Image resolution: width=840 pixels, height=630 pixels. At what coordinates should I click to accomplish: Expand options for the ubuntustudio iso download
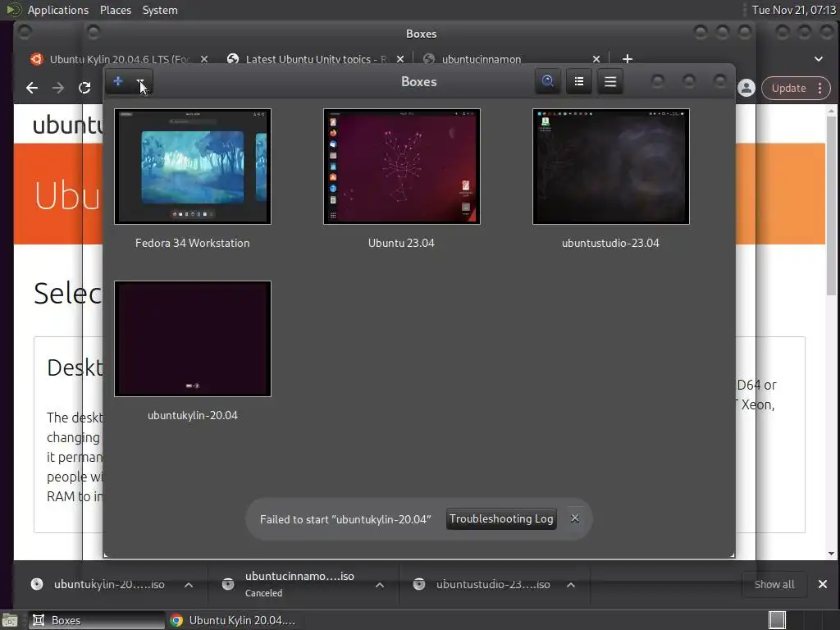tap(571, 585)
